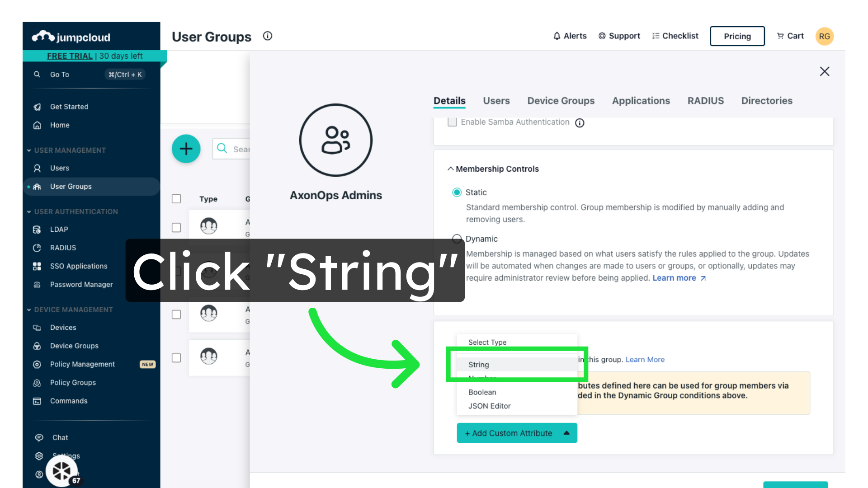The width and height of the screenshot is (868, 488).
Task: Open the Cart icon in the header
Action: click(x=780, y=36)
